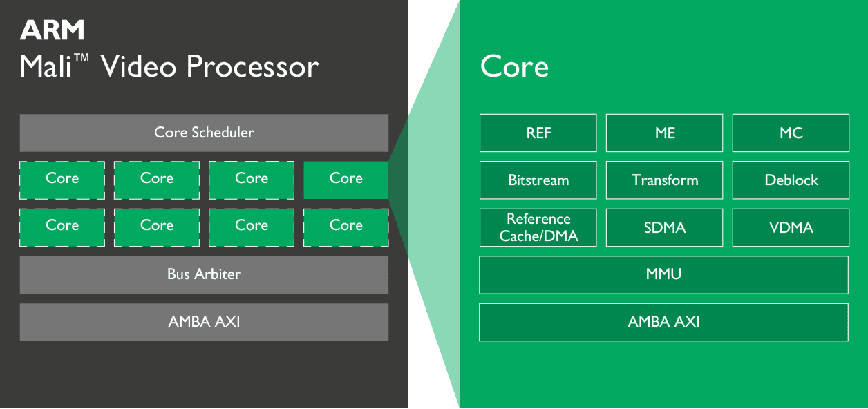Select the solid highlighted Core block
868x409 pixels.
click(346, 180)
